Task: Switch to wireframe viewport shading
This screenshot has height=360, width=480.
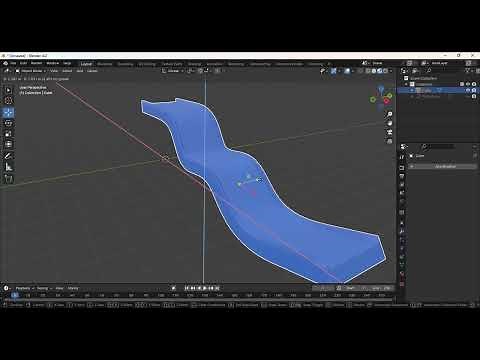Action: [x=368, y=71]
